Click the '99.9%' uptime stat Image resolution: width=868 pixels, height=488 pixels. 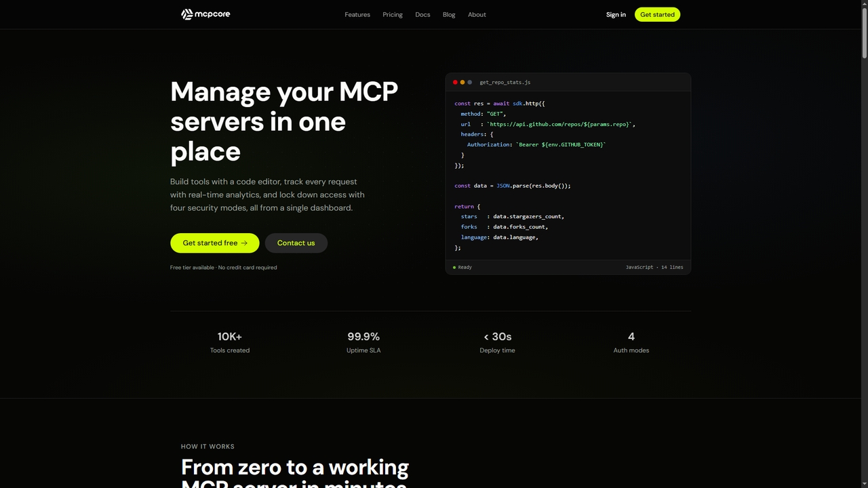click(x=363, y=336)
